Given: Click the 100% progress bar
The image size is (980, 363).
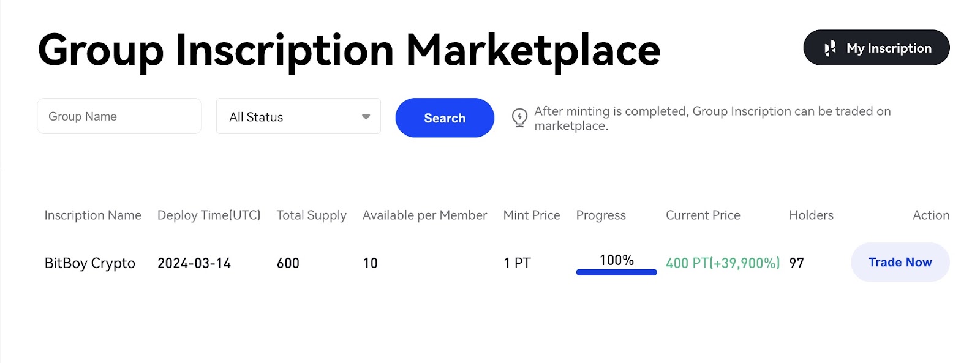Looking at the screenshot, I should click(617, 272).
